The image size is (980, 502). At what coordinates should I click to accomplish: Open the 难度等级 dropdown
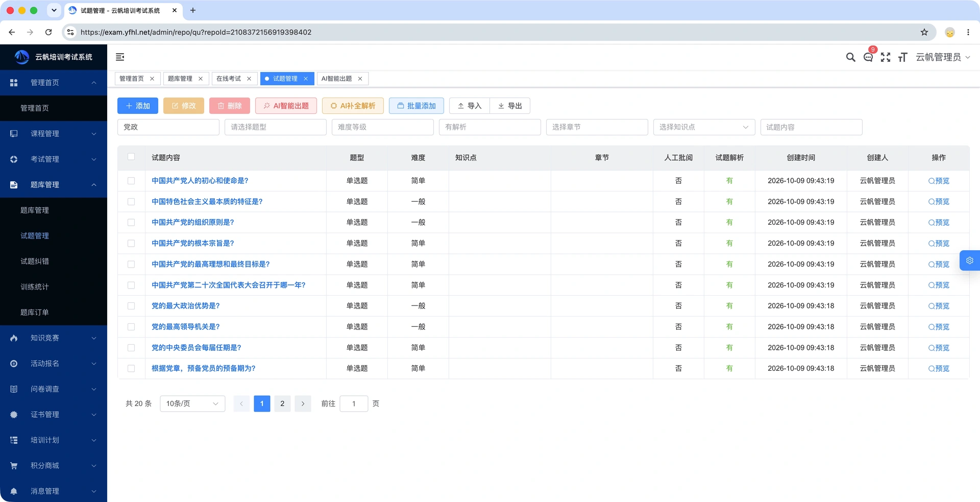tap(383, 127)
